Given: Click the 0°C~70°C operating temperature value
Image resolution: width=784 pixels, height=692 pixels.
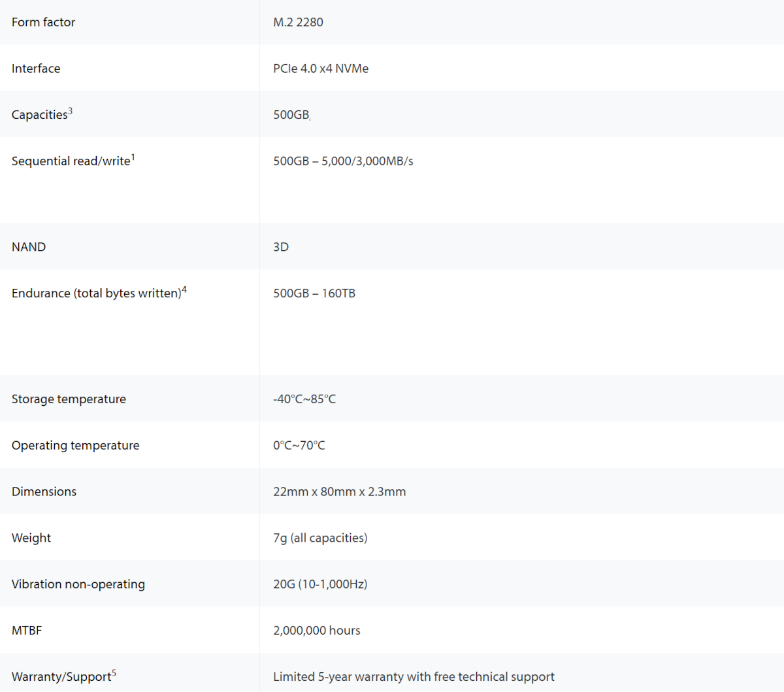Looking at the screenshot, I should click(x=299, y=446).
